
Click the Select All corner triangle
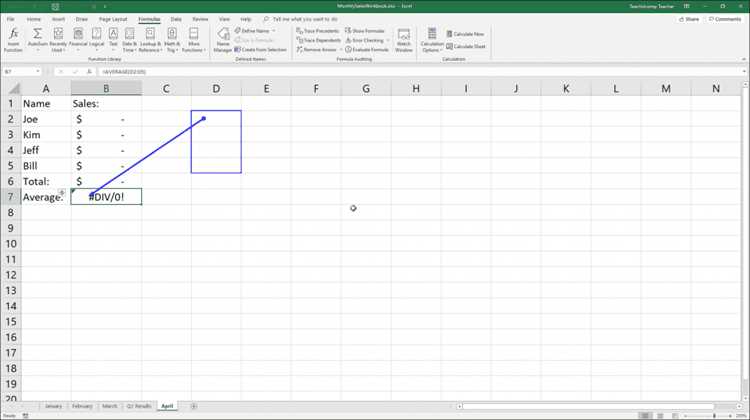click(x=14, y=88)
